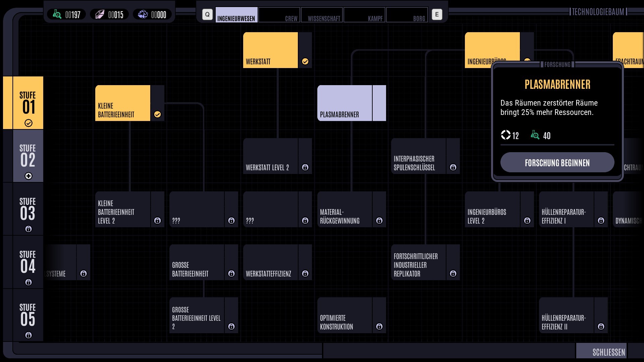
Task: Select the Hüllenreparatureffizienz I node
Action: pyautogui.click(x=573, y=209)
